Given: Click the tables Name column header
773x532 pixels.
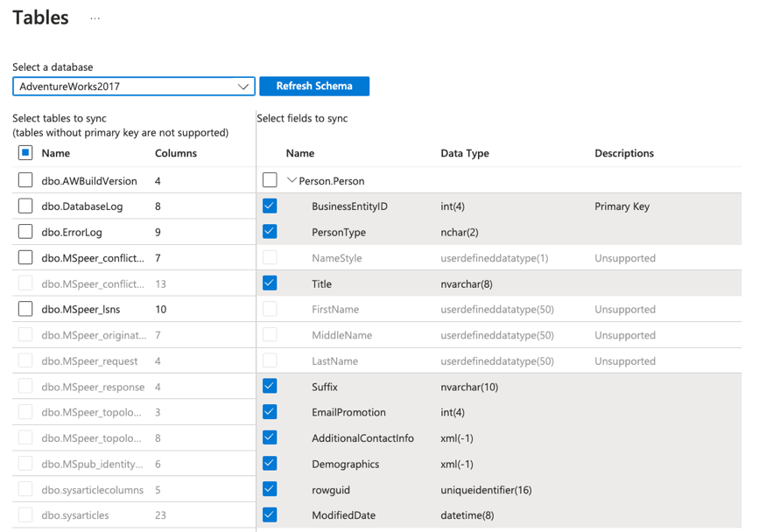Looking at the screenshot, I should pos(56,153).
